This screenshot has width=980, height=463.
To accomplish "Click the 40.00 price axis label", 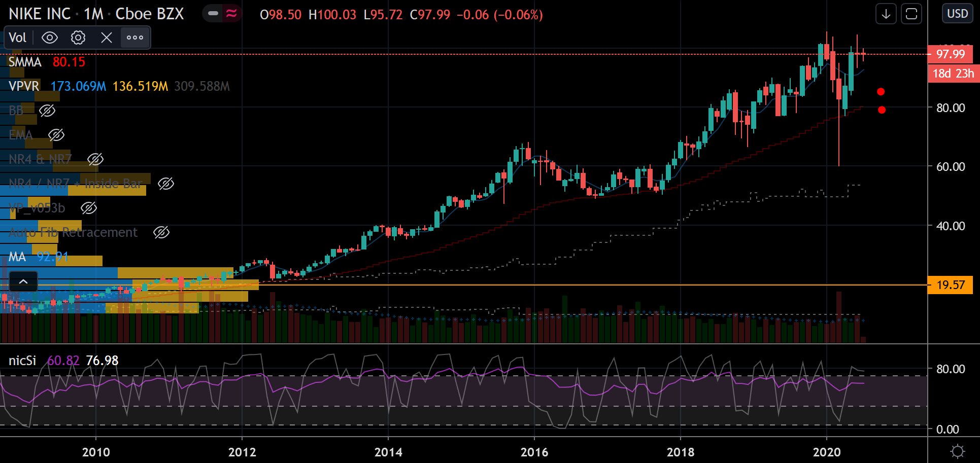I will tap(951, 226).
